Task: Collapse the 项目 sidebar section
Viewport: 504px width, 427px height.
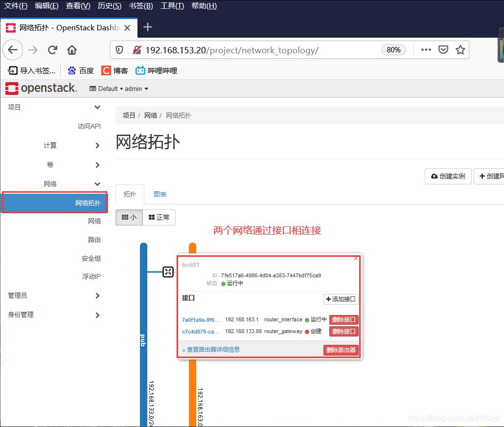Action: click(54, 107)
